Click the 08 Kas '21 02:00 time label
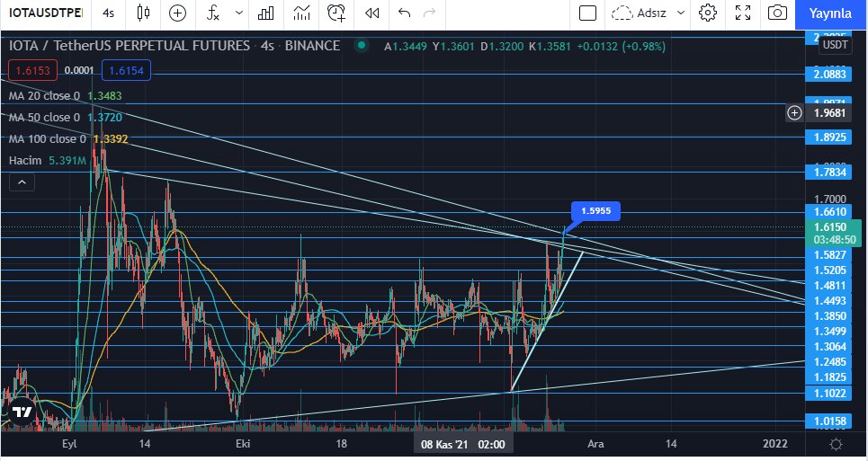Image resolution: width=868 pixels, height=461 pixels. pos(463,445)
